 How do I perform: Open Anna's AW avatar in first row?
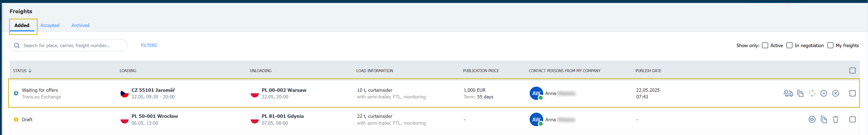pos(536,93)
